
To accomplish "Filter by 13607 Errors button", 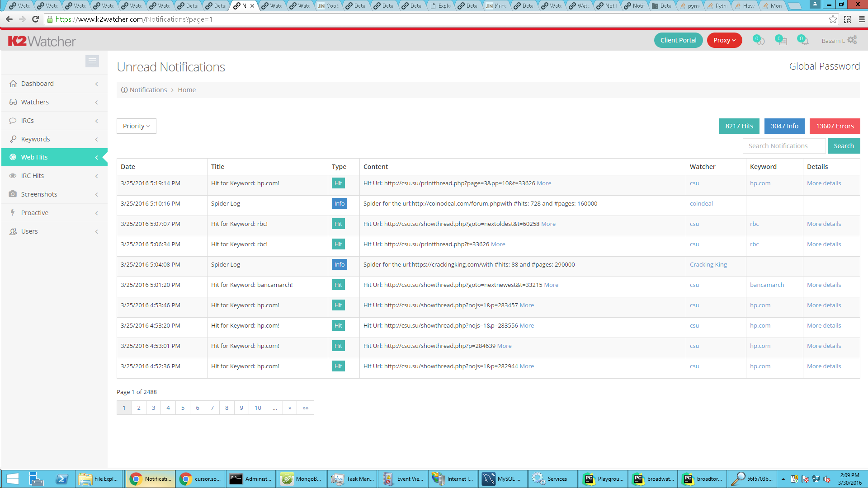I will click(x=835, y=126).
